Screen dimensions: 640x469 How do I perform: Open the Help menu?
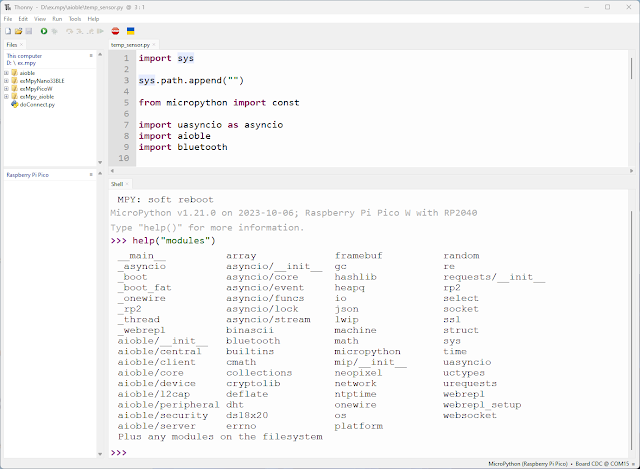coord(93,19)
